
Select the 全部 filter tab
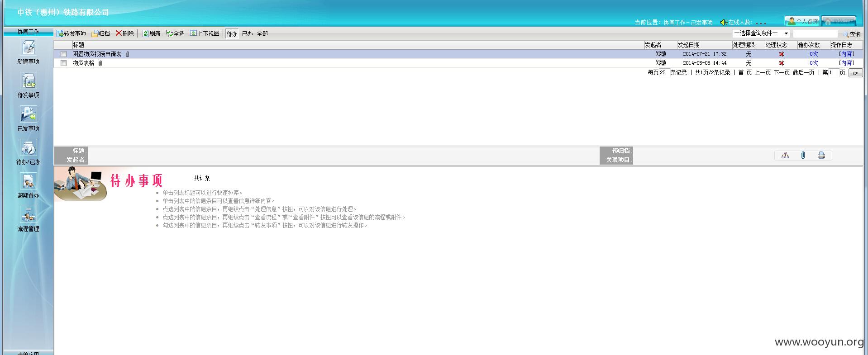[x=262, y=34]
